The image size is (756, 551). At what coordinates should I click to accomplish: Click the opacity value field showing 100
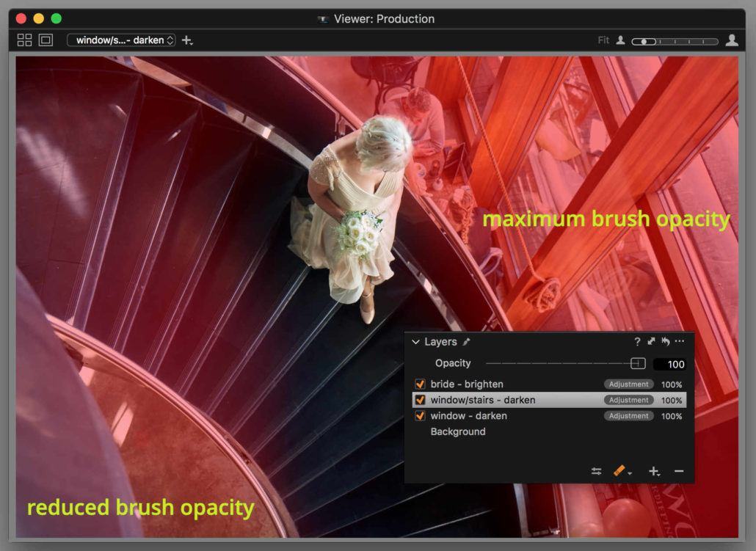(x=672, y=364)
